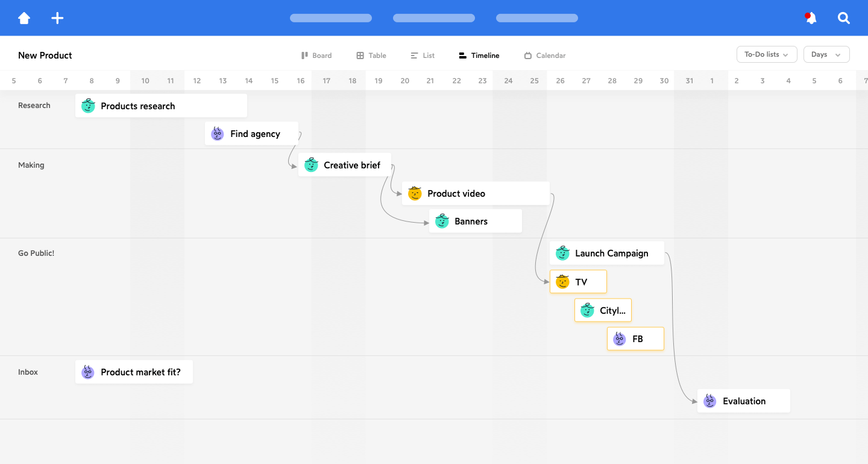Image resolution: width=868 pixels, height=464 pixels.
Task: Click the green avatar on Banners task
Action: click(x=442, y=221)
